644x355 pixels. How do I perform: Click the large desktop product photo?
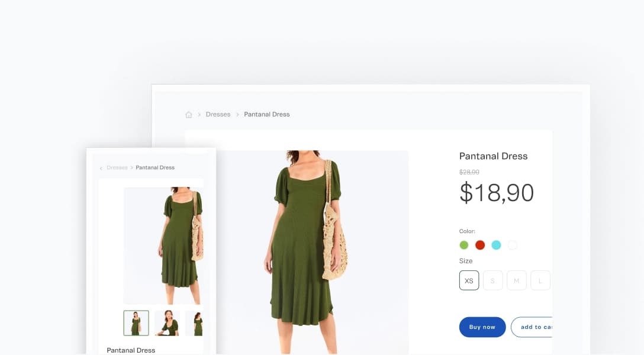pos(308,251)
